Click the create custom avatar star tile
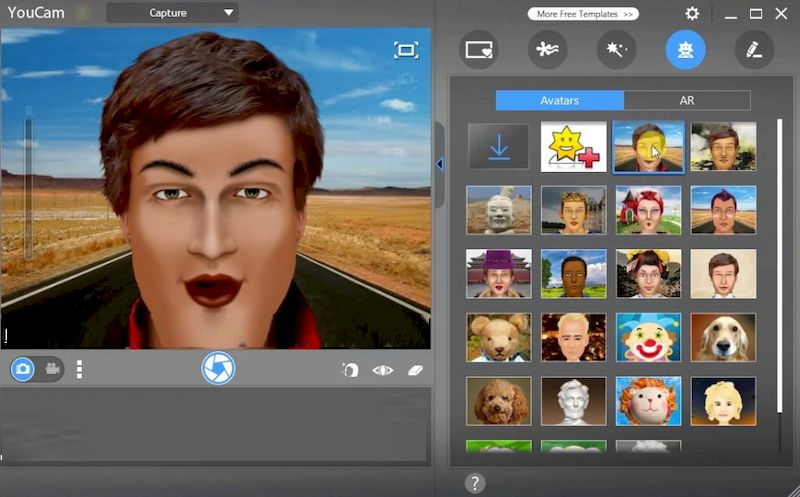This screenshot has width=800, height=497. [x=573, y=146]
